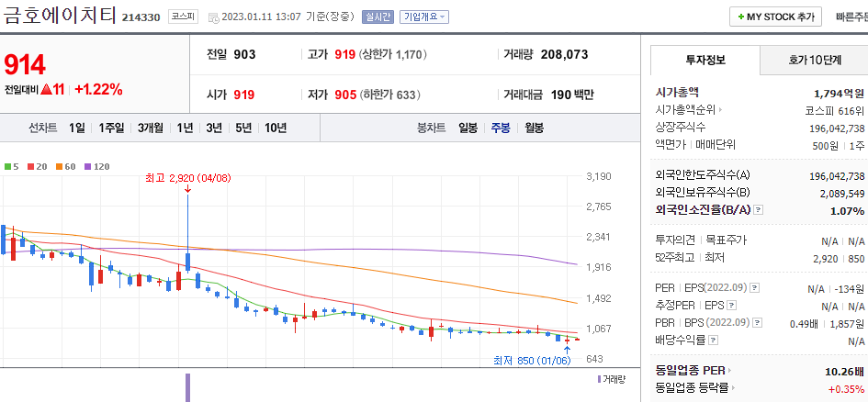Select the 주봉 candlestick chart
The height and width of the screenshot is (402, 868).
pos(501,128)
